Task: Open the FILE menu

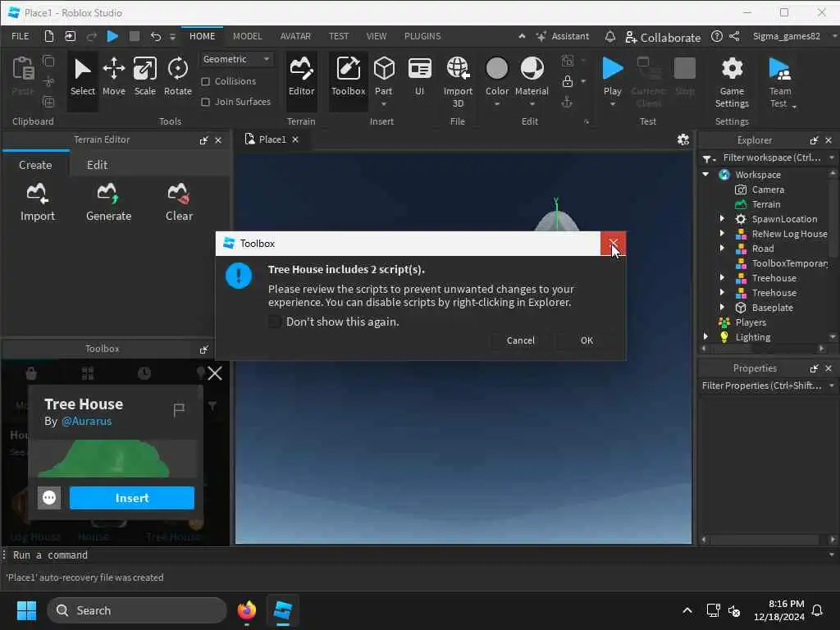Action: pyautogui.click(x=21, y=36)
